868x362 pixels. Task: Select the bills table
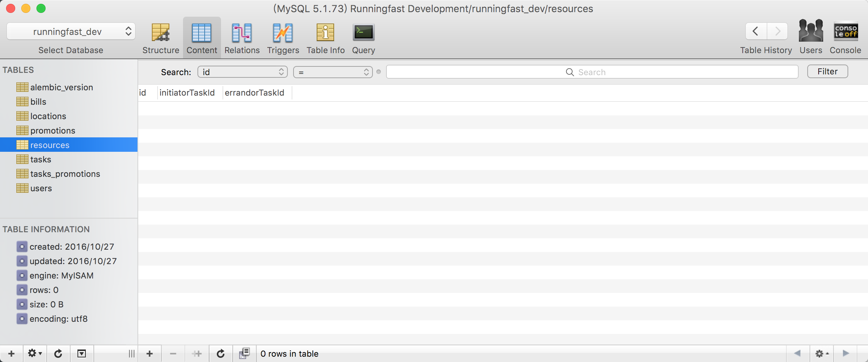click(x=69, y=102)
